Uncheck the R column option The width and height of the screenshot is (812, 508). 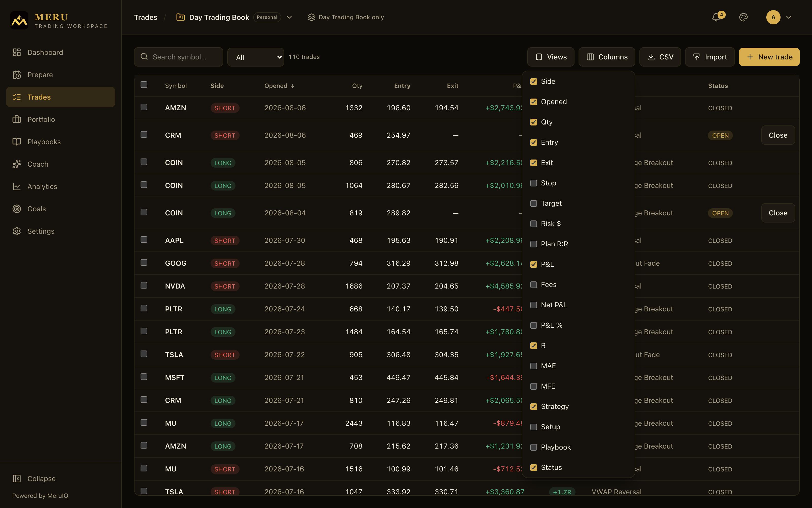533,346
